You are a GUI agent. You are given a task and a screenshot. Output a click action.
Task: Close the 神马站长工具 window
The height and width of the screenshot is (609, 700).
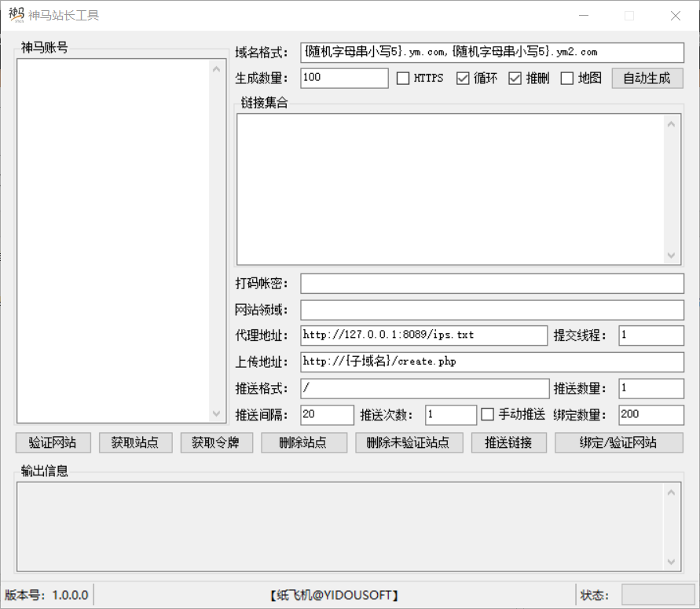tap(676, 16)
